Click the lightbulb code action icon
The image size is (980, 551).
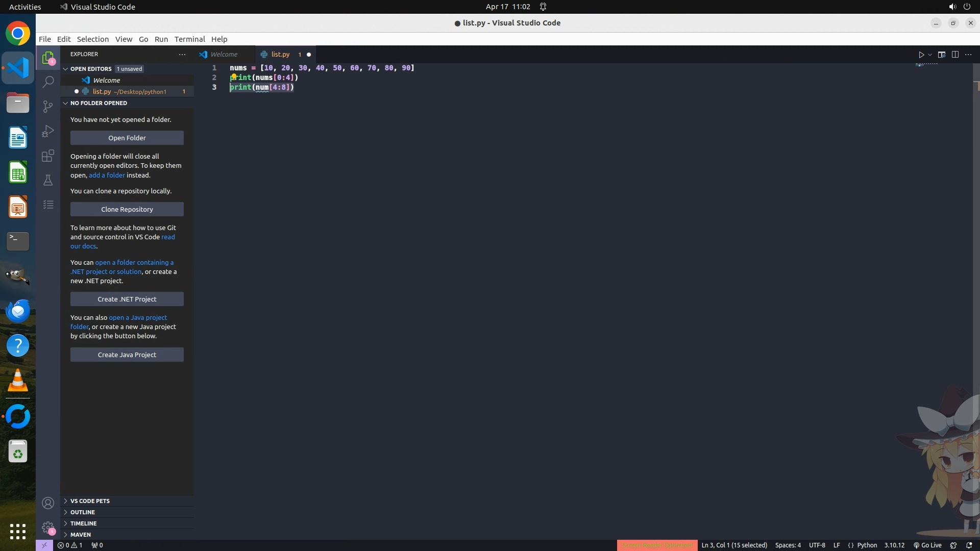[x=234, y=77]
